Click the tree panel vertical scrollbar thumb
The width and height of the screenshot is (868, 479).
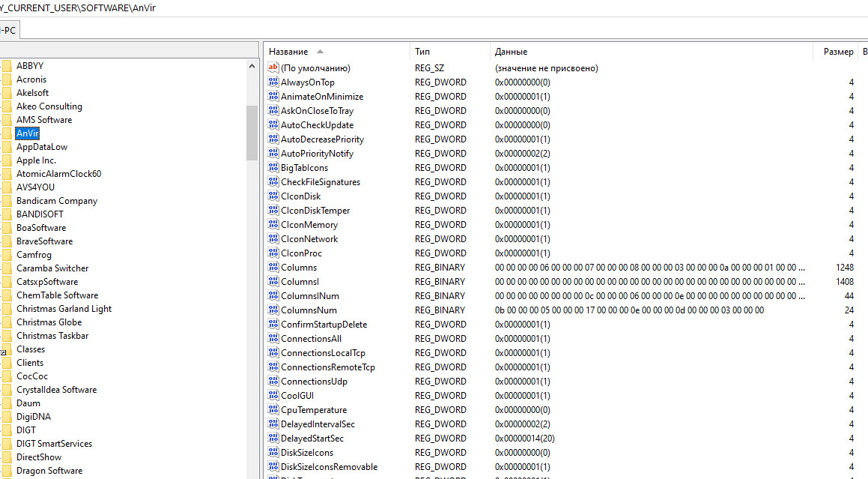[x=252, y=132]
